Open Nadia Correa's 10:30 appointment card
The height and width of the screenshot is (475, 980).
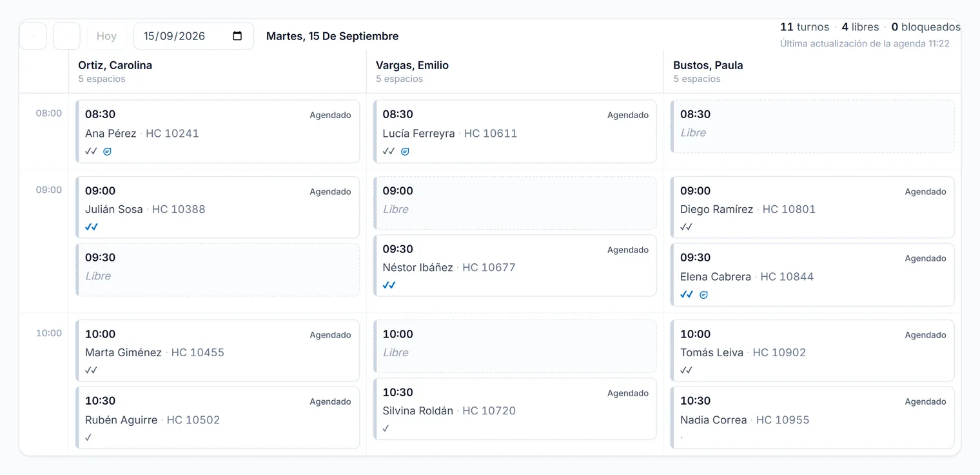tap(812, 418)
